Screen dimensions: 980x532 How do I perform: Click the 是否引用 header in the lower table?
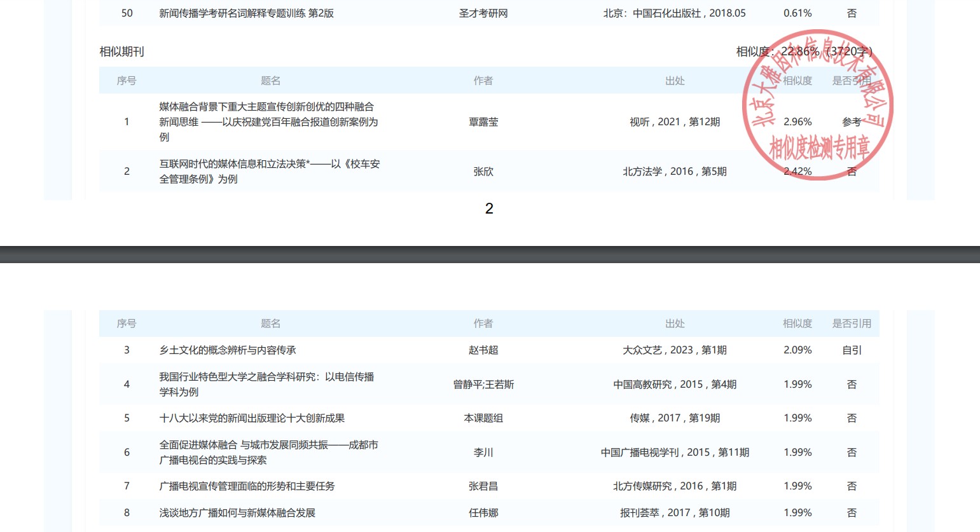[852, 324]
